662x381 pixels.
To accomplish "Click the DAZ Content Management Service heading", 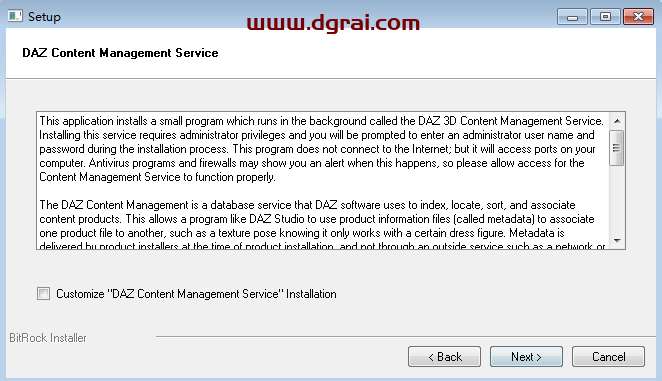I will coord(120,53).
